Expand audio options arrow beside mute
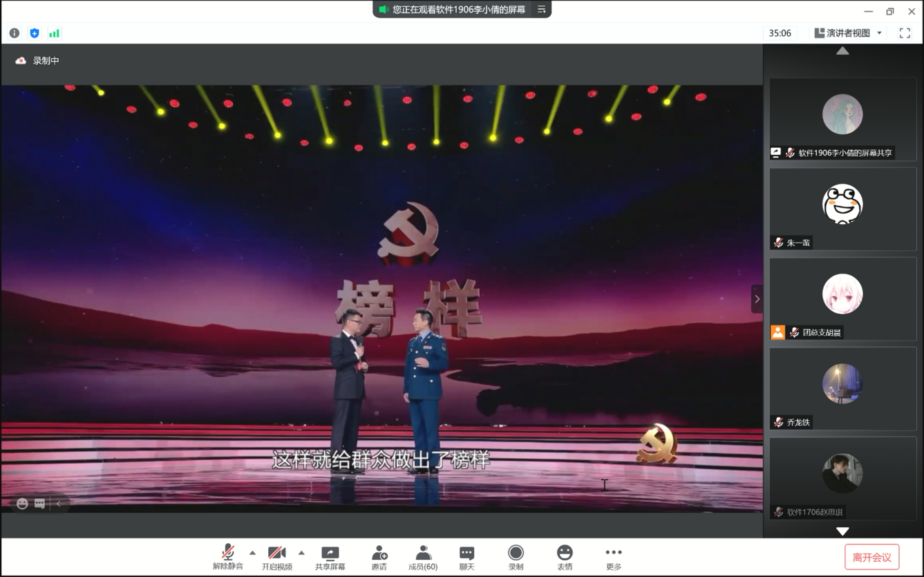The width and height of the screenshot is (924, 577). coord(252,553)
